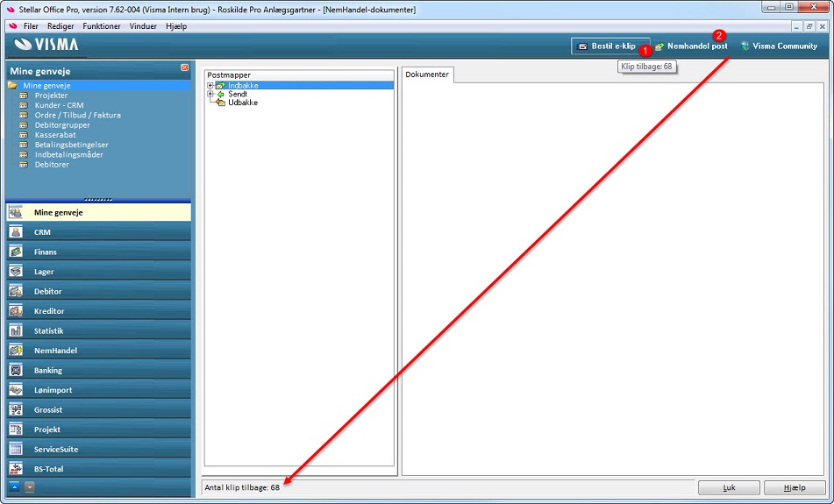
Task: Click the navigation up arrow button
Action: click(15, 486)
